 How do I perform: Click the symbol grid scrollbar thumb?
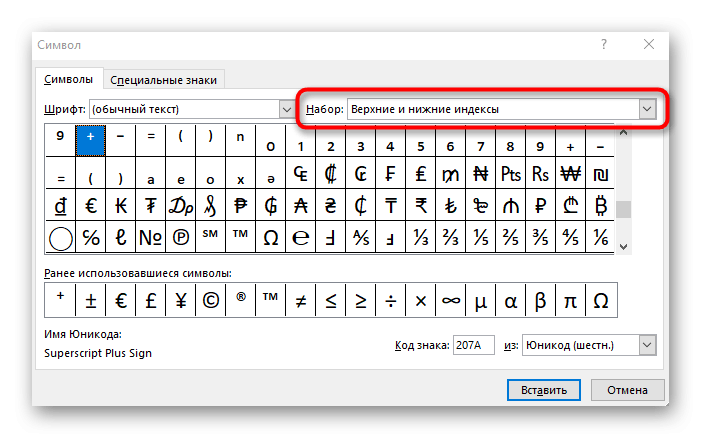click(x=623, y=210)
